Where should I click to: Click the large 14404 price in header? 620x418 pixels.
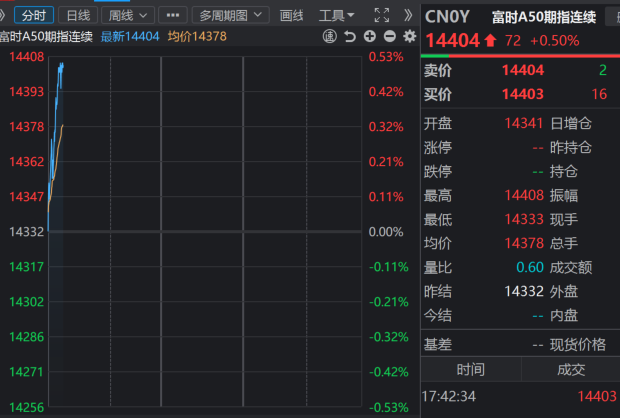452,40
